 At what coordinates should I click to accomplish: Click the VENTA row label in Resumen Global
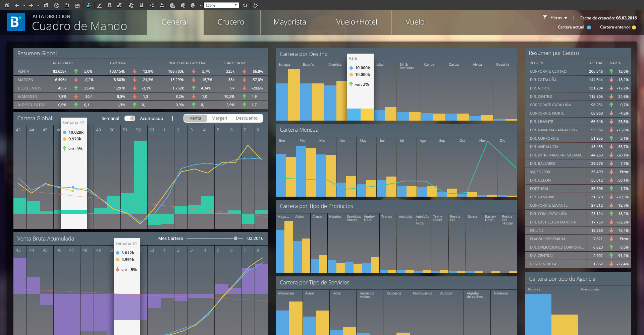coord(23,71)
